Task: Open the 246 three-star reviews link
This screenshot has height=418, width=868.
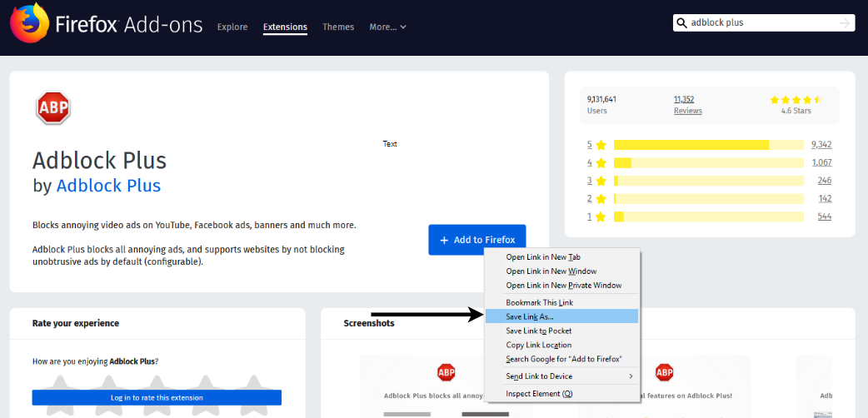Action: point(825,181)
